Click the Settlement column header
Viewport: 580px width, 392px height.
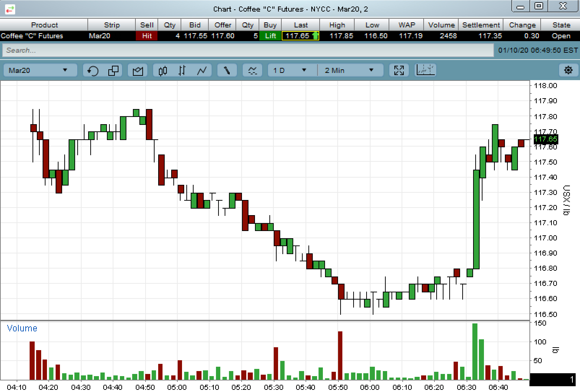click(x=481, y=25)
